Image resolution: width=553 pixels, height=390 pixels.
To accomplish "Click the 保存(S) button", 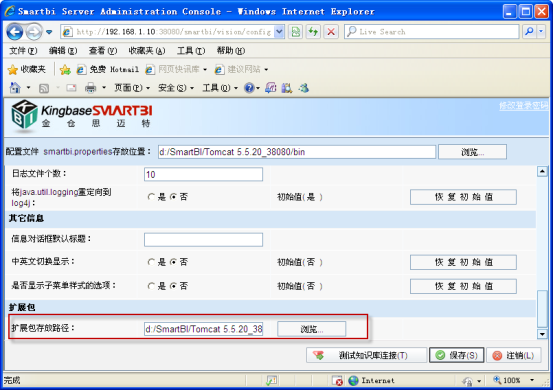I will click(456, 355).
